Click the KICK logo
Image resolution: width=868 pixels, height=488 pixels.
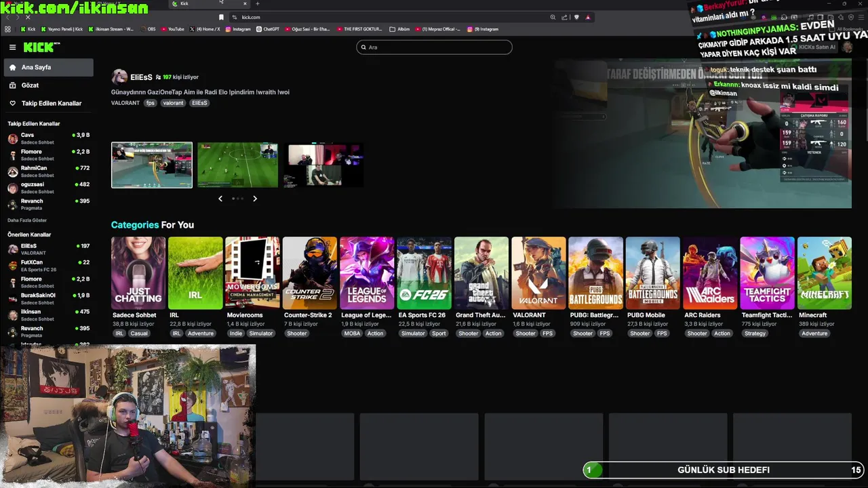point(41,47)
